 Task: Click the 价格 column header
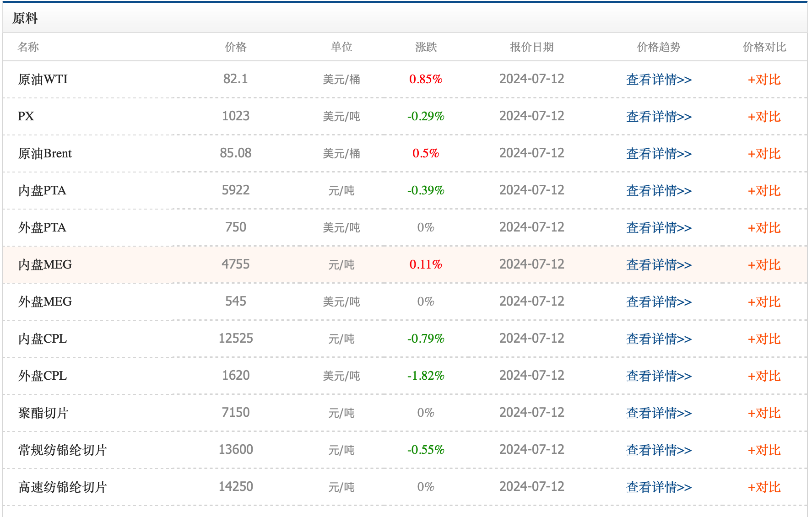pos(235,47)
